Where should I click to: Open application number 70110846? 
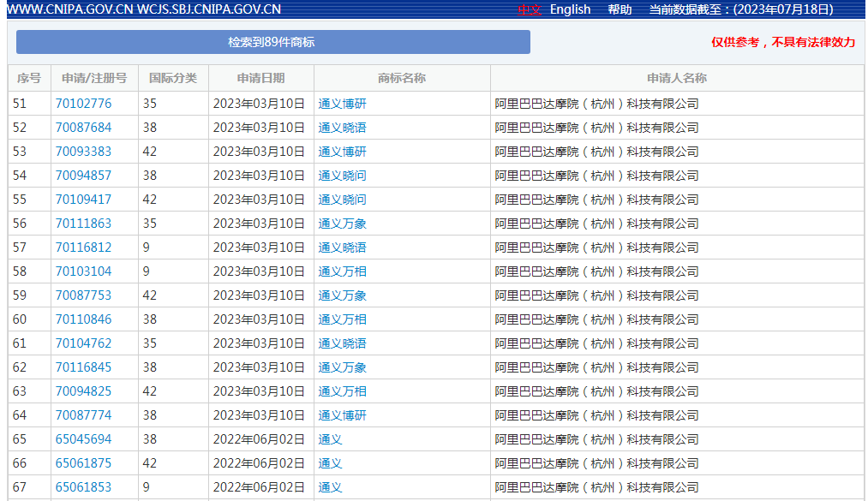tap(83, 319)
